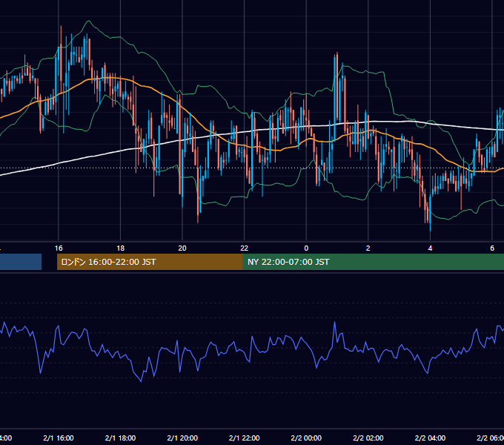Screen dimensions: 504x445
Task: Select the 18 hour tick label
Action: click(121, 248)
